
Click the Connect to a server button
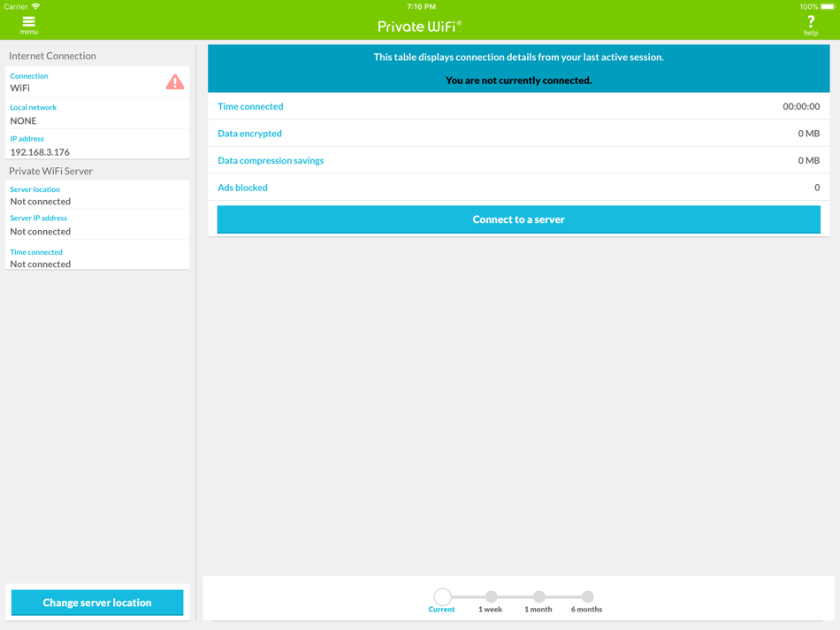pyautogui.click(x=518, y=219)
